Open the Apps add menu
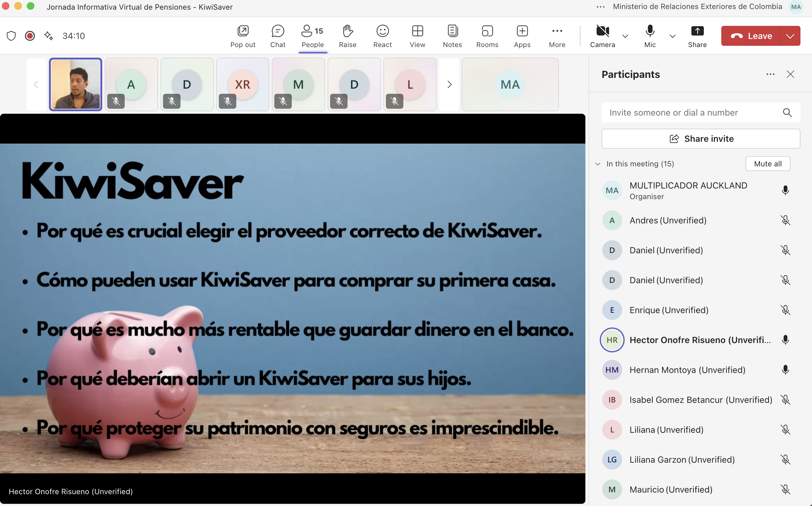Screen dimensions: 812x506 (x=522, y=36)
